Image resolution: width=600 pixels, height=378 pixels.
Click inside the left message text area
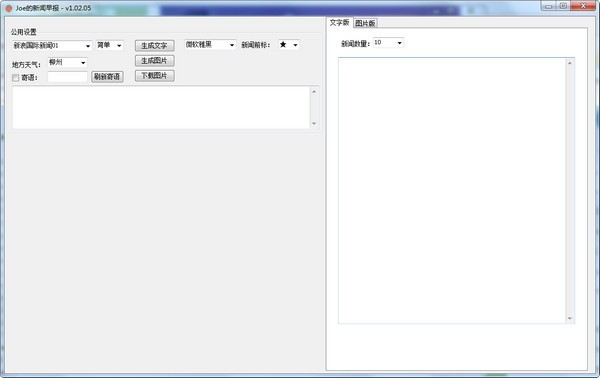[161, 108]
